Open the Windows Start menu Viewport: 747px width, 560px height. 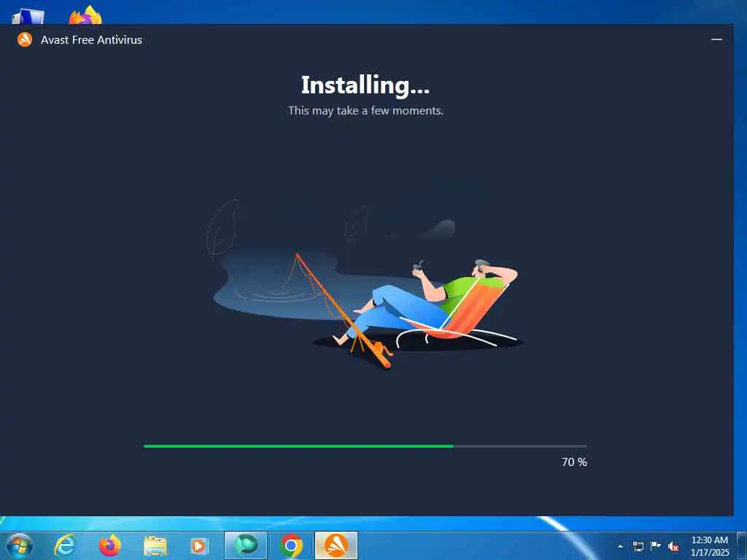pyautogui.click(x=20, y=545)
